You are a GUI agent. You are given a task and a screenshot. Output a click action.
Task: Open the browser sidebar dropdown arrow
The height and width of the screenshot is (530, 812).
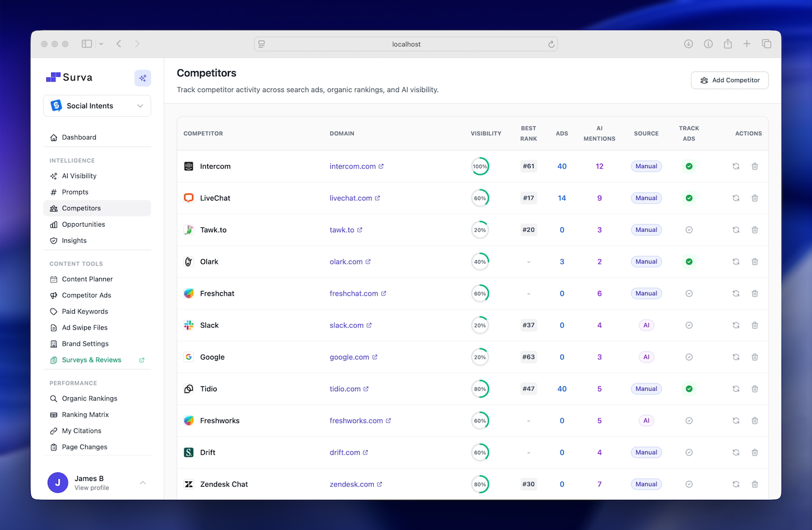[x=101, y=43]
